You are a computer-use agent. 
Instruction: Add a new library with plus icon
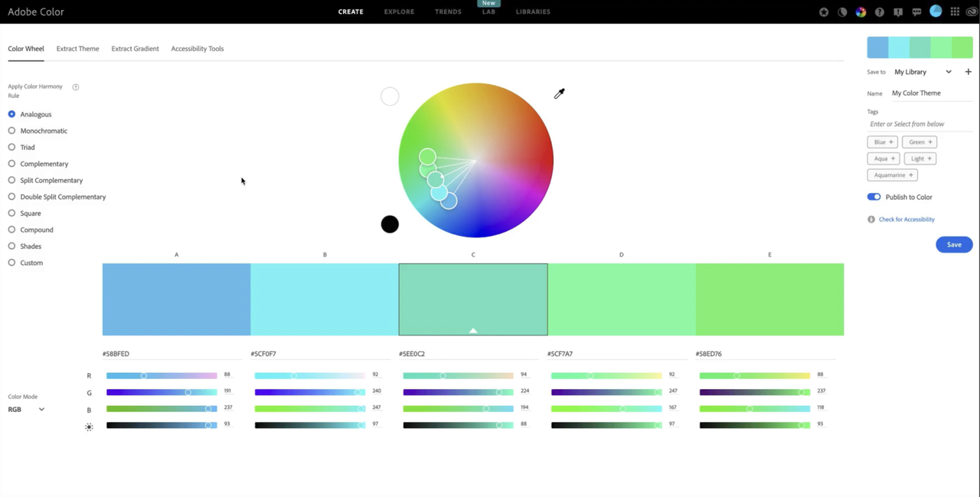pyautogui.click(x=968, y=72)
